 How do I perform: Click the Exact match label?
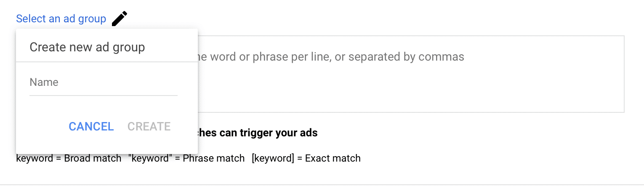tap(333, 158)
